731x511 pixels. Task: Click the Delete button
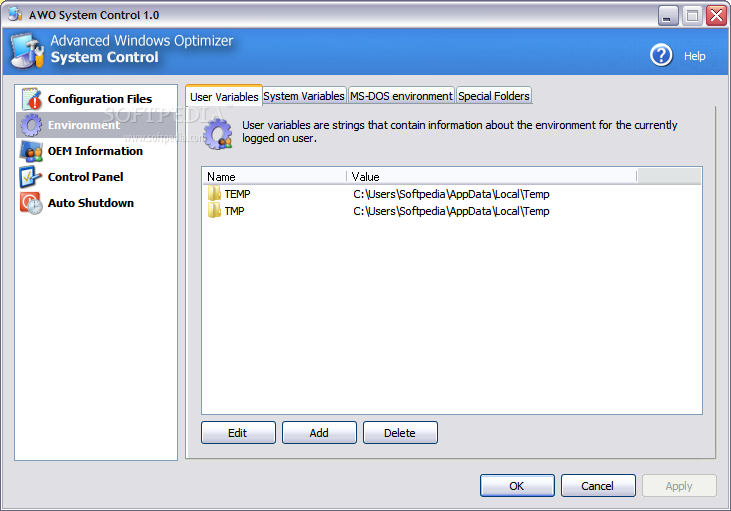pos(400,433)
